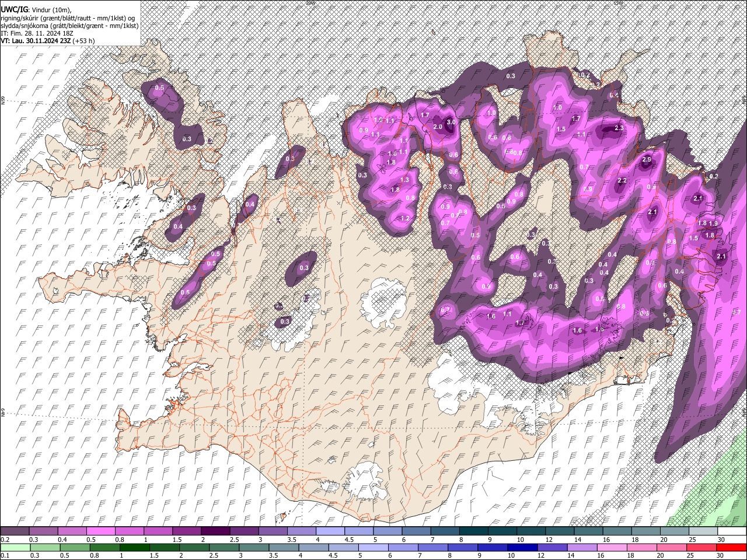Click the 2.9 precipitation value on the map
This screenshot has width=747, height=560.
tap(647, 160)
